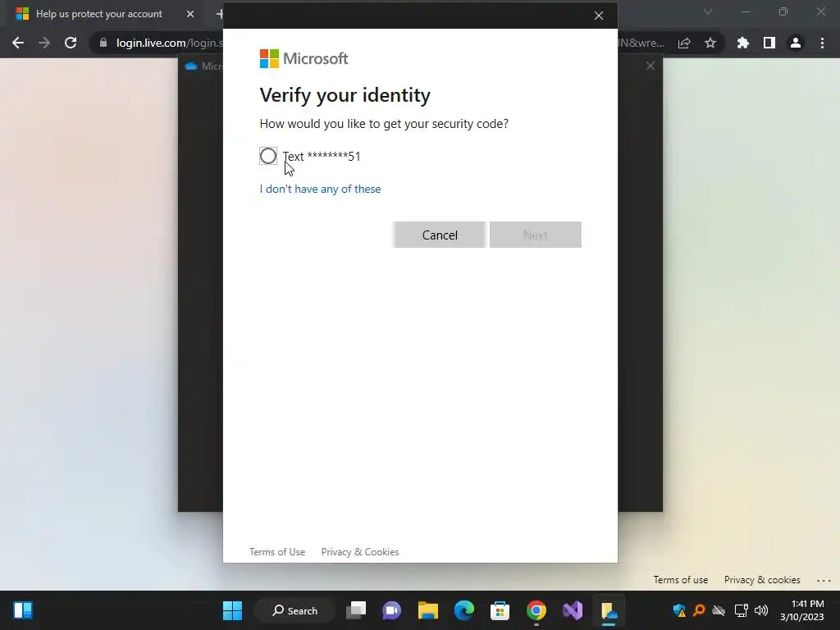The width and height of the screenshot is (840, 630).
Task: Go forward in Chrome browser
Action: point(44,43)
